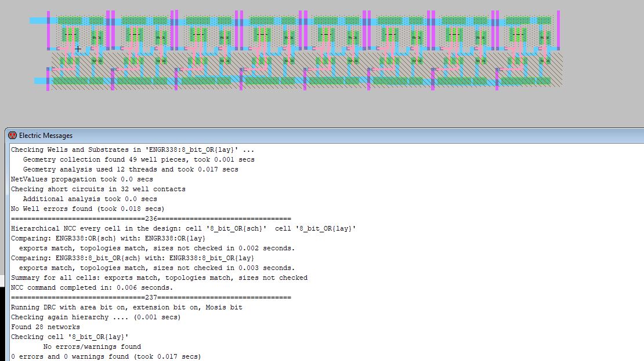Click the separator line numbered 237

point(151,297)
